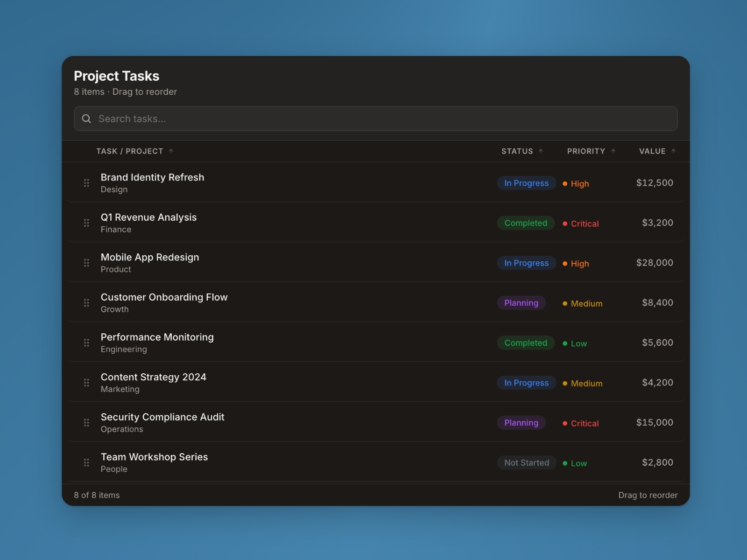Screen dimensions: 747x560
Task: Select the Customer Onboarding Flow task title
Action: (164, 297)
